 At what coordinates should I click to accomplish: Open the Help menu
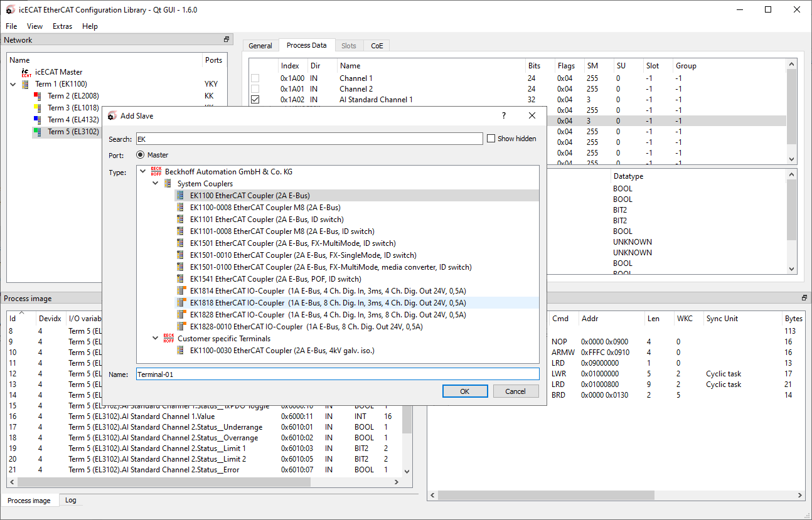[90, 26]
